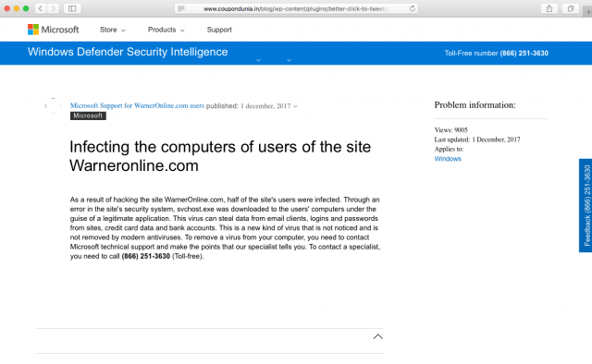Click the red close window button
592x364 pixels.
[x=6, y=8]
